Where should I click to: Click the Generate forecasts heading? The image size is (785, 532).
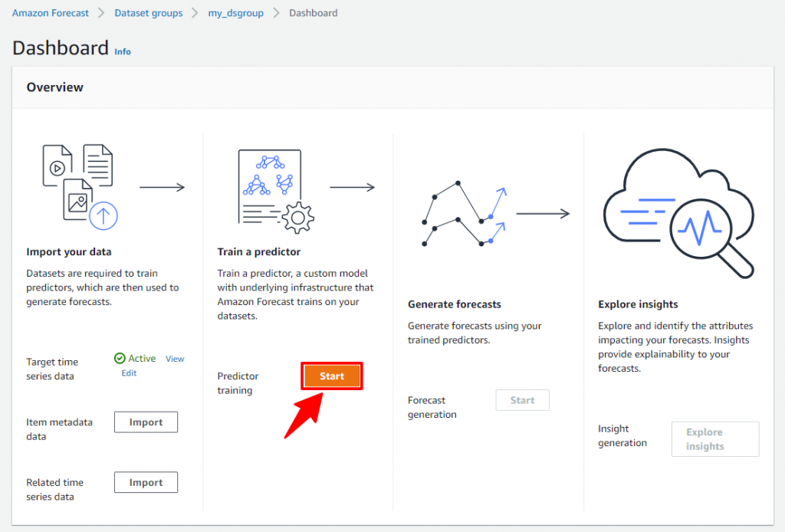pos(454,304)
